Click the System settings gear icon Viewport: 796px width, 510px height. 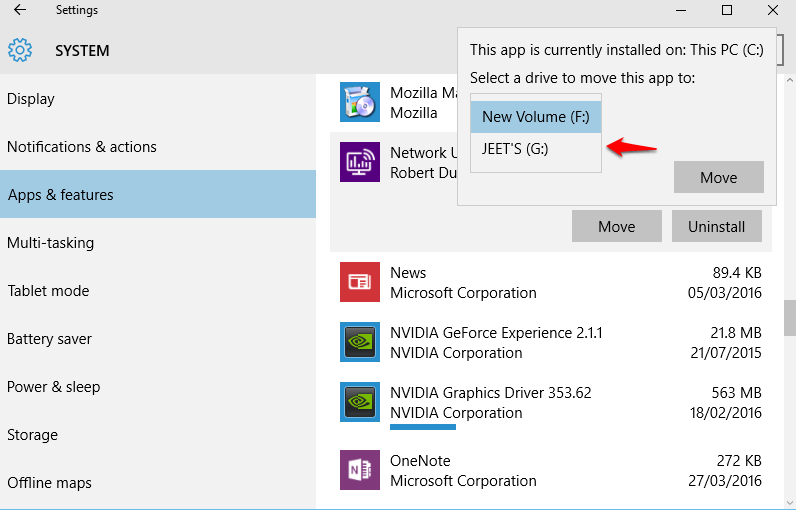coord(20,50)
